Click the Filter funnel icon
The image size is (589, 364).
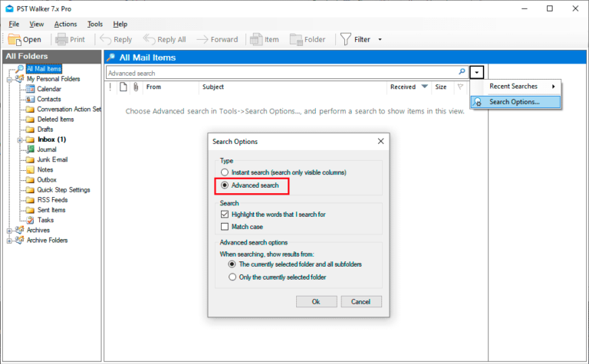point(346,39)
